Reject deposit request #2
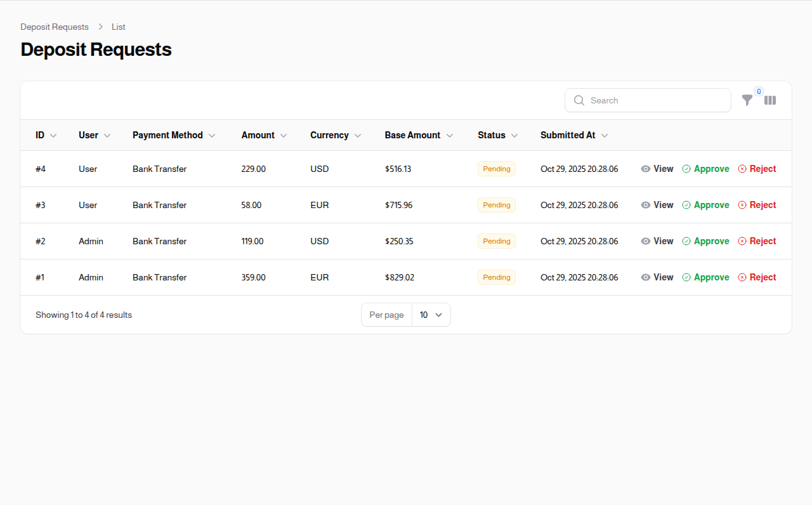Viewport: 812px width, 505px height. click(x=757, y=241)
